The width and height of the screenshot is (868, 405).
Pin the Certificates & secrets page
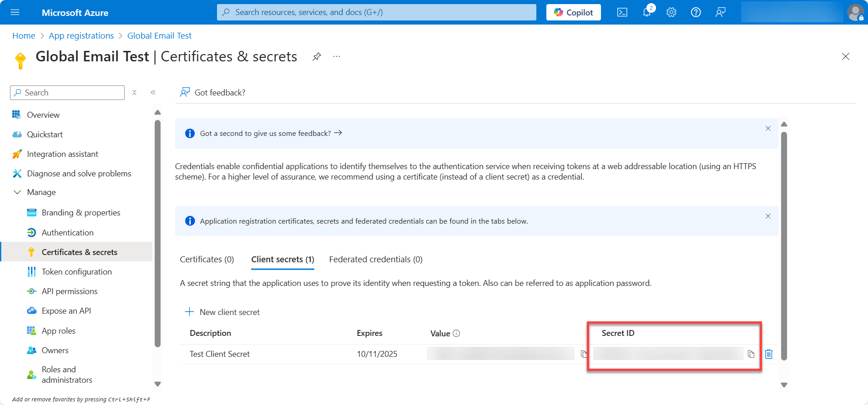click(317, 56)
